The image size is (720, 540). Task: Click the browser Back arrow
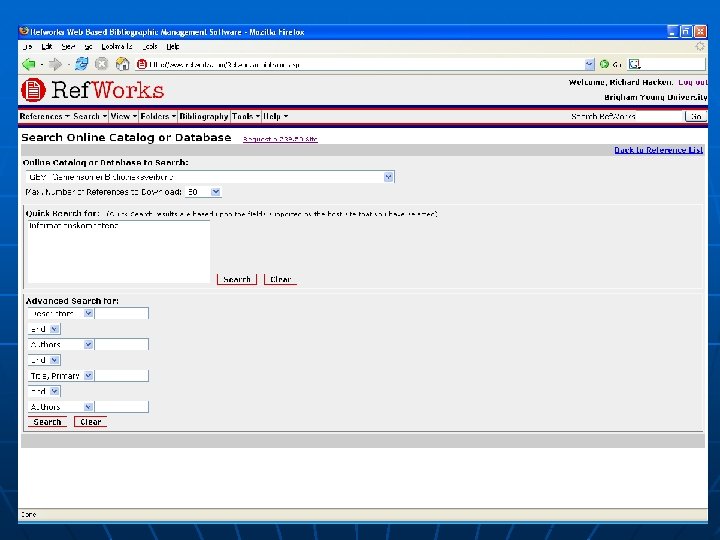pos(28,64)
